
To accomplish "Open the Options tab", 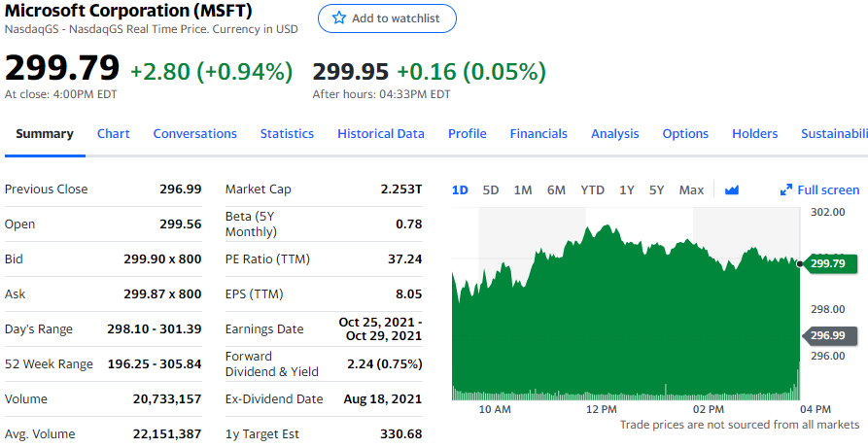I will [685, 133].
